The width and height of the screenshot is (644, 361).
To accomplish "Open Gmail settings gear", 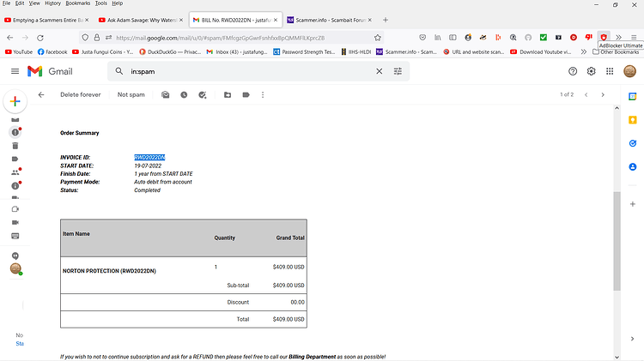I will (591, 71).
